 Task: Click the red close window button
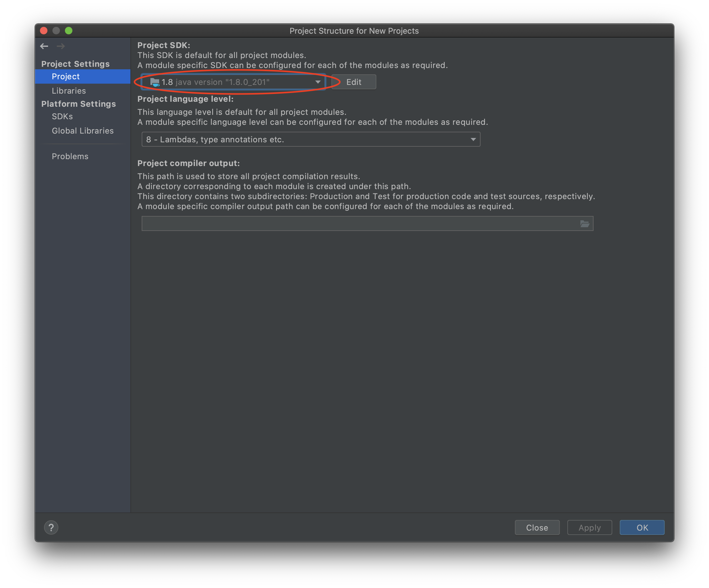tap(44, 31)
